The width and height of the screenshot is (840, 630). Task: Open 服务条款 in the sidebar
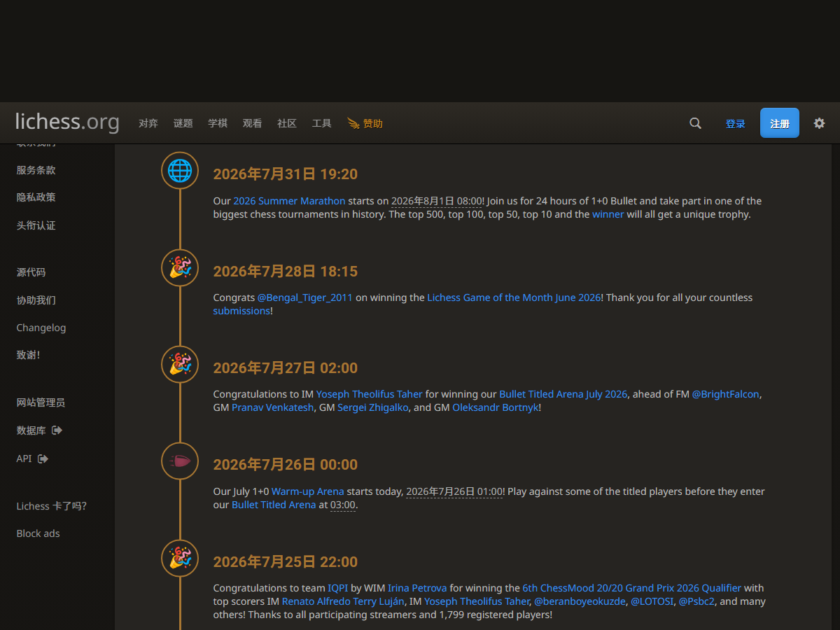36,170
